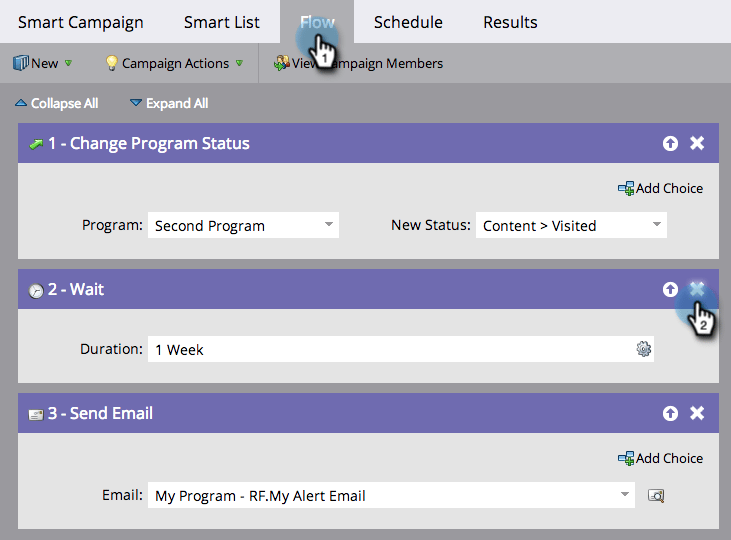Viewport: 731px width, 540px height.
Task: Add Choice to Change Program Status
Action: tap(660, 188)
